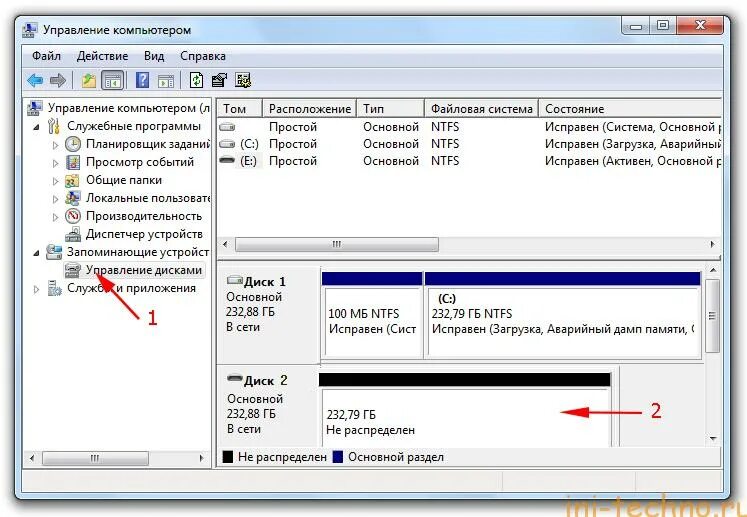This screenshot has height=517, width=747.
Task: Click the Диск 2 drive icon
Action: click(x=234, y=379)
